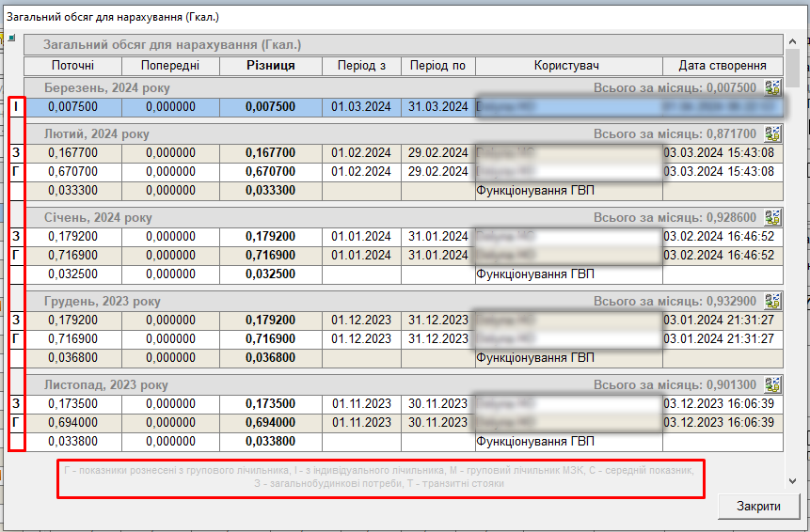Click the scrollbar down arrow
810x532 pixels.
tap(793, 480)
